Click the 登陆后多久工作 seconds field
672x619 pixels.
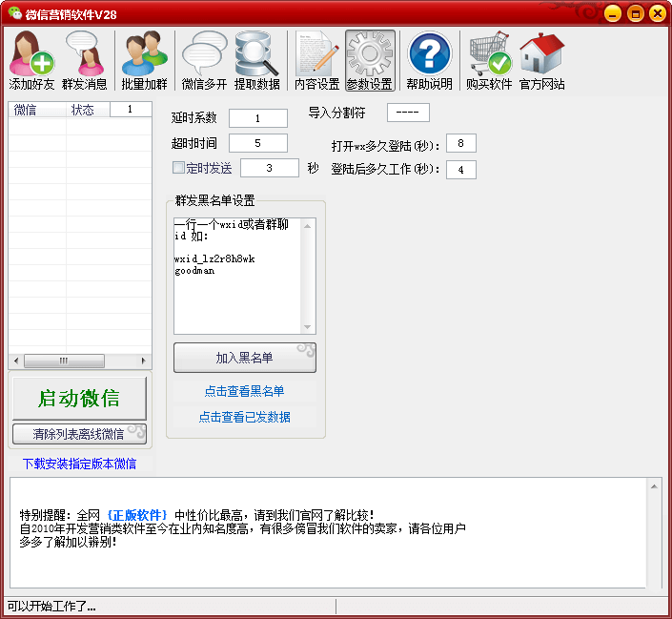pyautogui.click(x=461, y=170)
